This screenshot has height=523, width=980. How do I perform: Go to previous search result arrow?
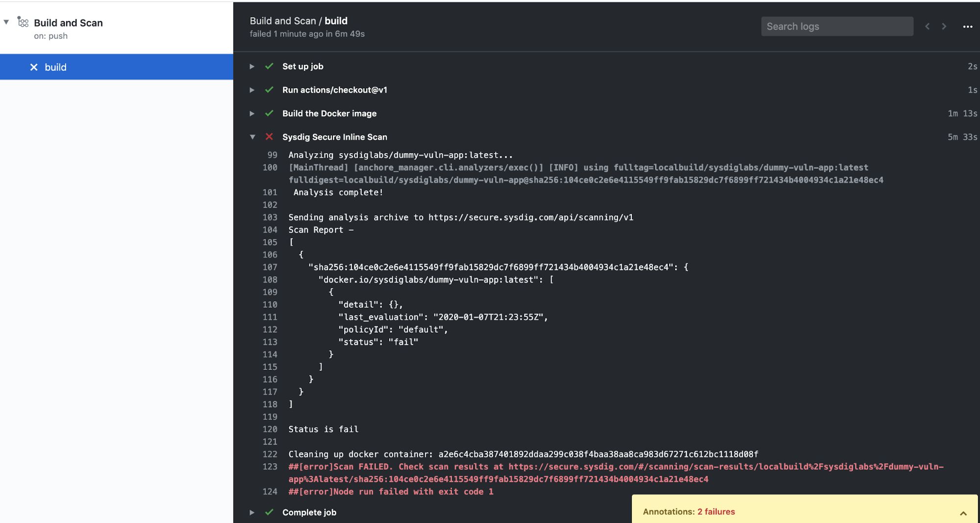point(927,26)
